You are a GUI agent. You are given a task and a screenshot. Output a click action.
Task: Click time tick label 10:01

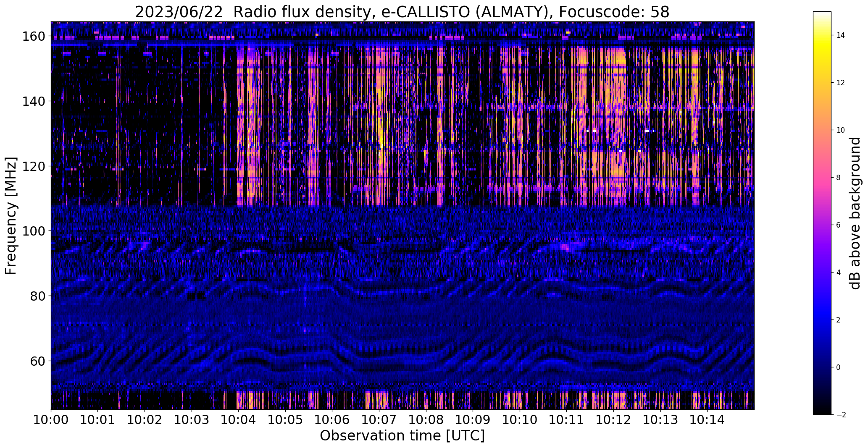(x=98, y=419)
